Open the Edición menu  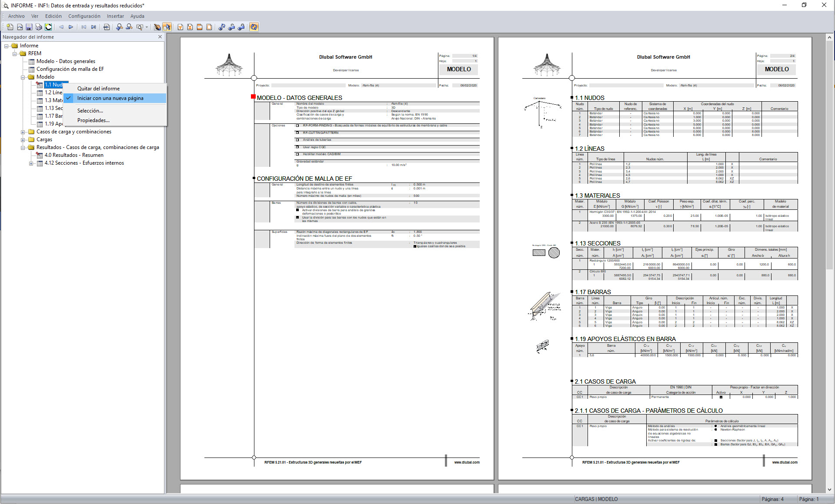pyautogui.click(x=53, y=16)
